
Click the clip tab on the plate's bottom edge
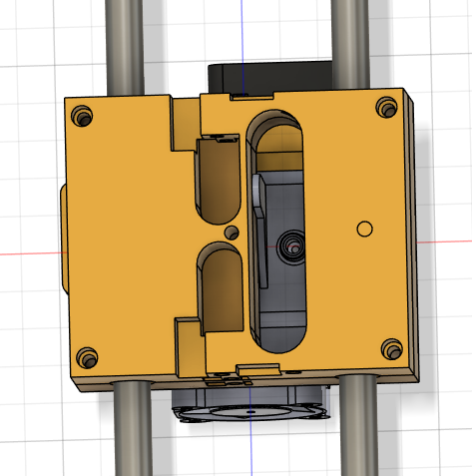(258, 369)
